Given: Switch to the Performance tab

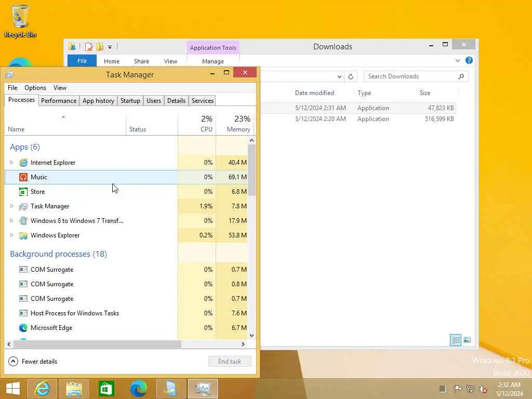Looking at the screenshot, I should [x=59, y=101].
